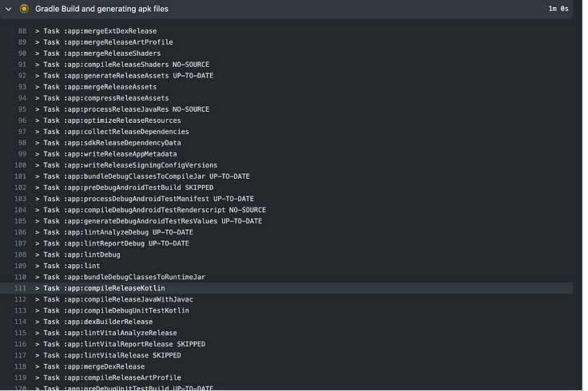
Task: Click the mergeDexRelease task line
Action: pyautogui.click(x=90, y=366)
